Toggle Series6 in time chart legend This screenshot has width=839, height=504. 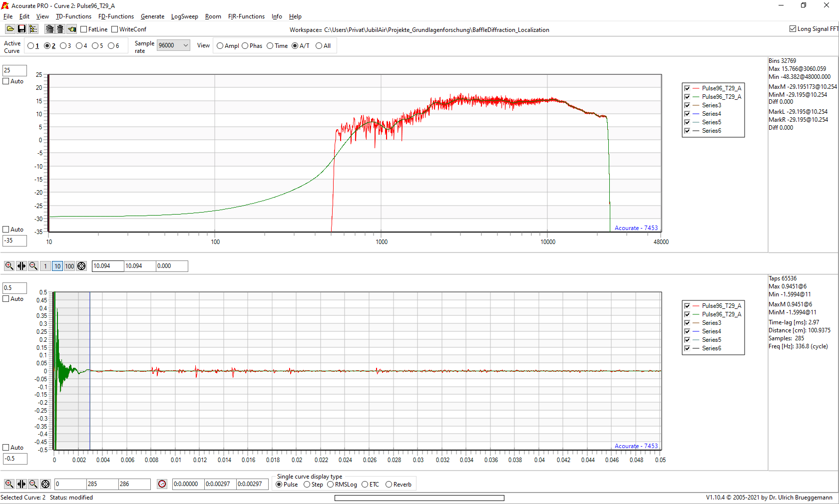pos(687,348)
